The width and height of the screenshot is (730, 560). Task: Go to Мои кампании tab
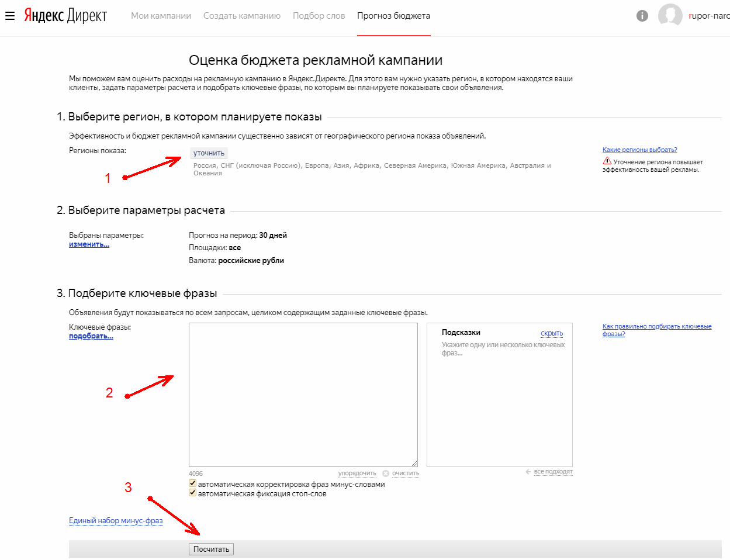tap(161, 16)
